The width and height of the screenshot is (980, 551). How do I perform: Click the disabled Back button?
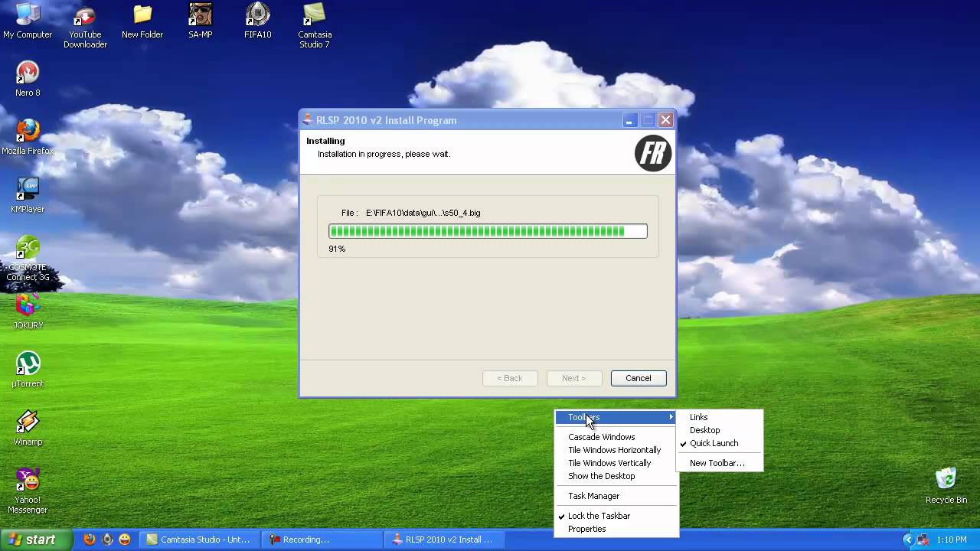510,378
